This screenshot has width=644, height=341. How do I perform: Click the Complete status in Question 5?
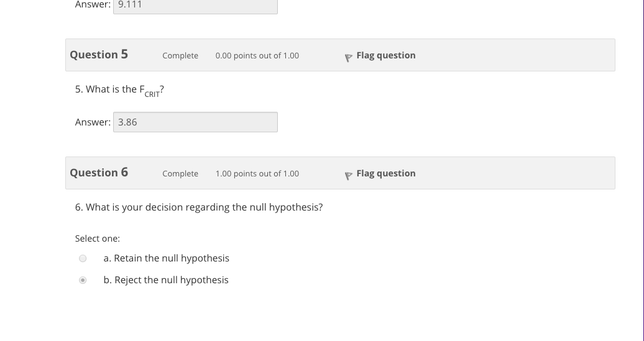[x=180, y=56]
